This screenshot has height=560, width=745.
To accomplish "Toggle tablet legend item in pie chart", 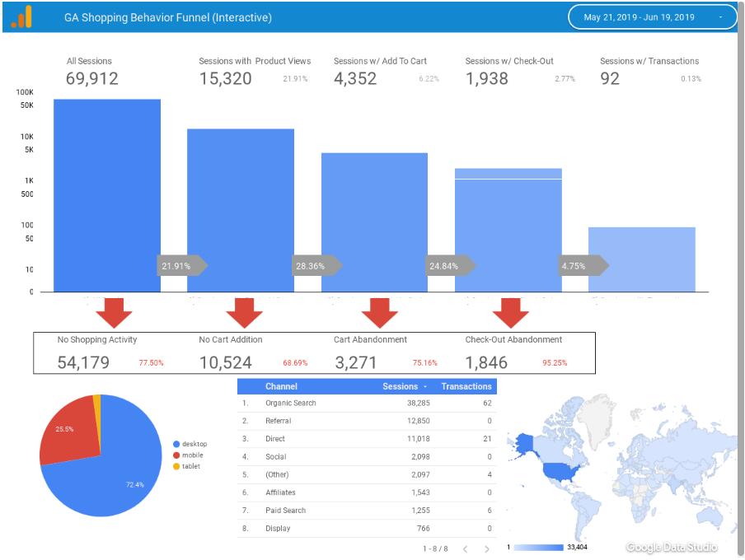I will (187, 466).
